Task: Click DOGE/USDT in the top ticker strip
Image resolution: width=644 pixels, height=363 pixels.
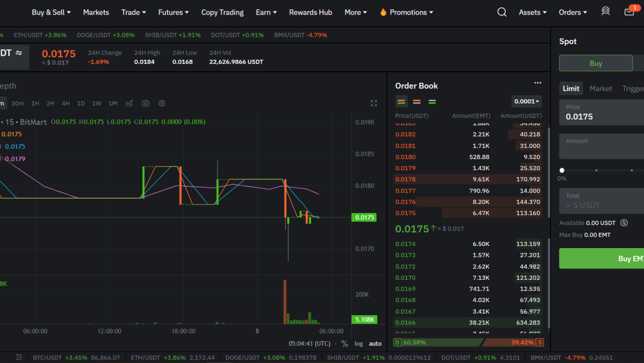Action: 105,35
